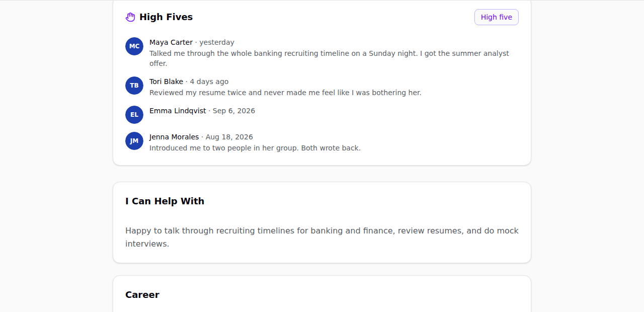The height and width of the screenshot is (312, 644).
Task: Click Jenna Morales's introduction comment
Action: click(255, 148)
